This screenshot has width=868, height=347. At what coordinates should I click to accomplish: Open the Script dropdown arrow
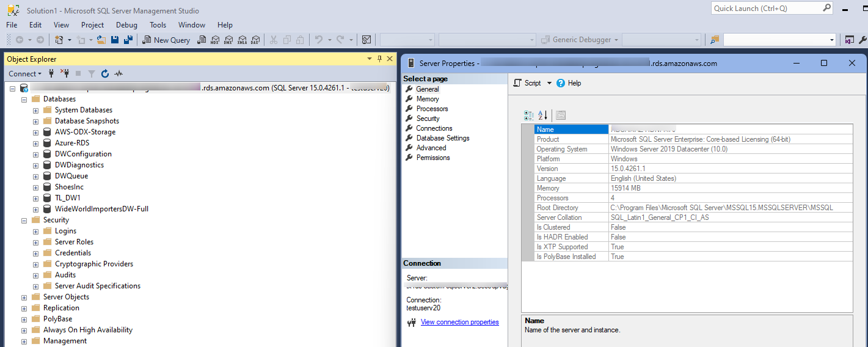(549, 83)
